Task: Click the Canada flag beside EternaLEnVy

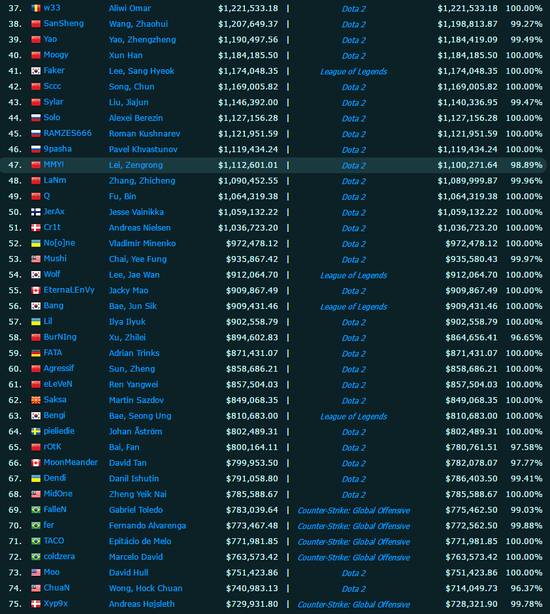Action: point(36,290)
